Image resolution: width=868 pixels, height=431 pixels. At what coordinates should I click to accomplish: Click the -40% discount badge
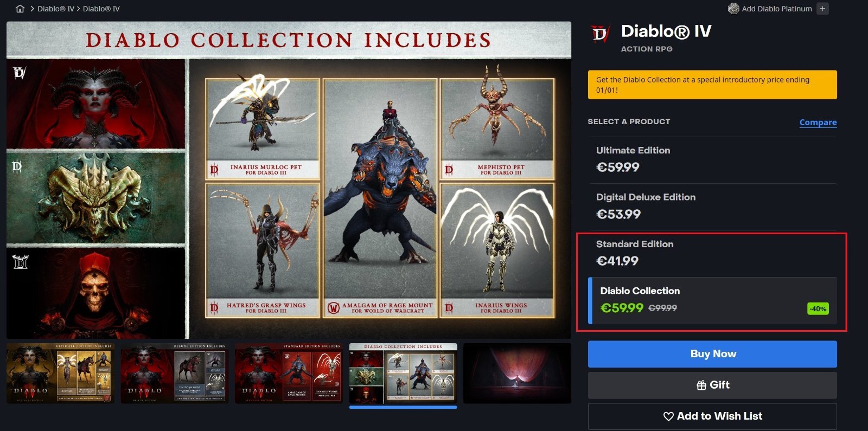[818, 308]
